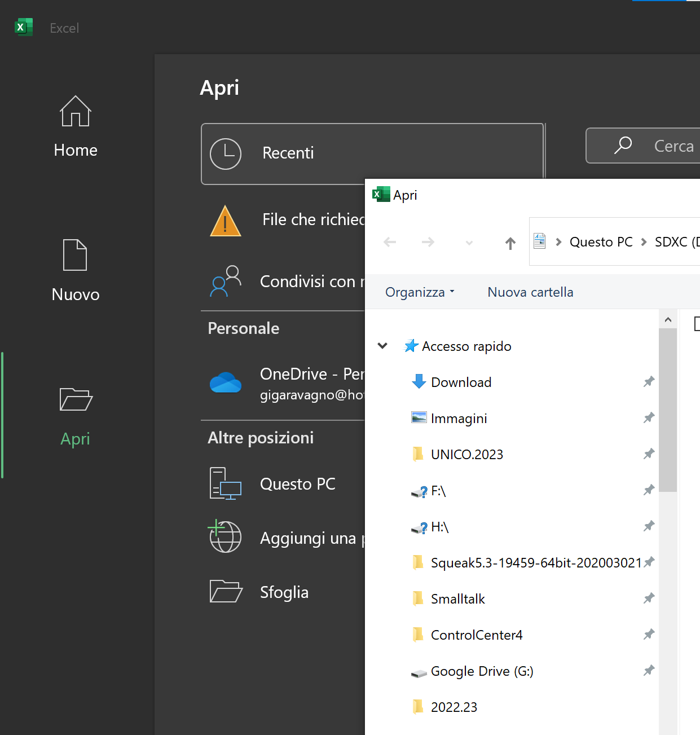The image size is (700, 735).
Task: Select Accesso rapido in navigation tree
Action: (466, 346)
